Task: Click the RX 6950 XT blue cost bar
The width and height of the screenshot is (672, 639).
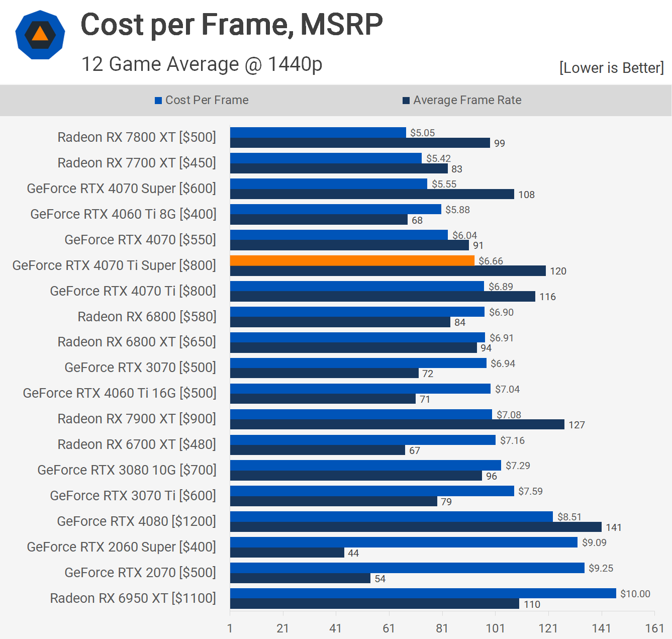Action: (423, 593)
